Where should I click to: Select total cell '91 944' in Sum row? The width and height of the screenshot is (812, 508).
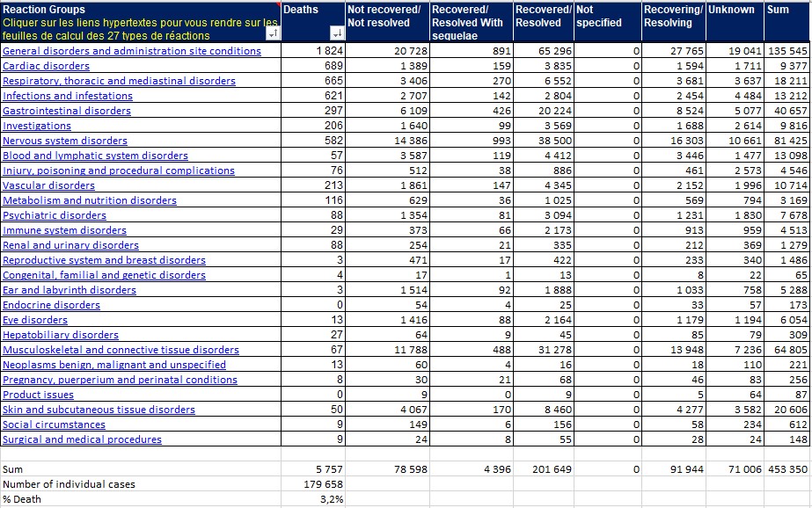pos(674,469)
